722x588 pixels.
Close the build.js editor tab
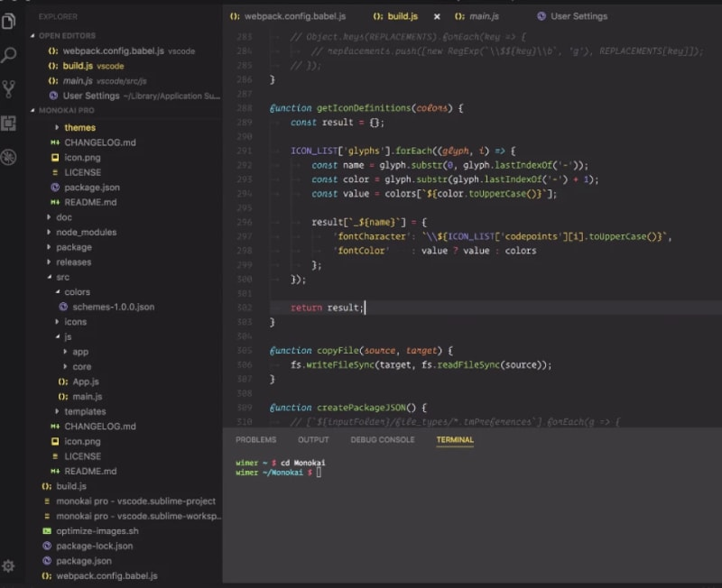pos(437,16)
